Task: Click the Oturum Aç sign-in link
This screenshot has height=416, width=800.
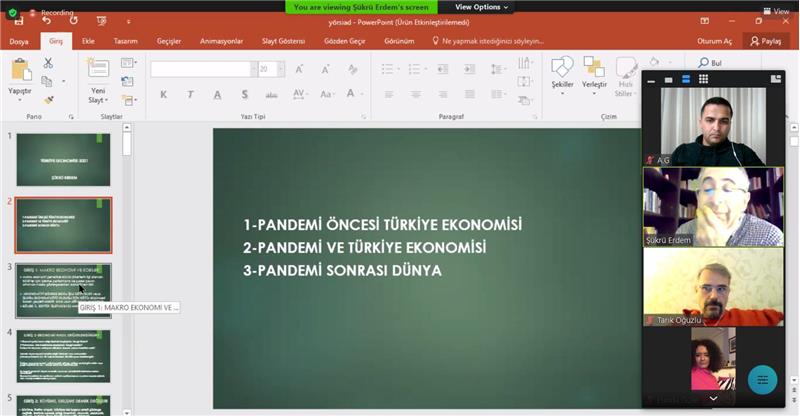Action: (715, 41)
